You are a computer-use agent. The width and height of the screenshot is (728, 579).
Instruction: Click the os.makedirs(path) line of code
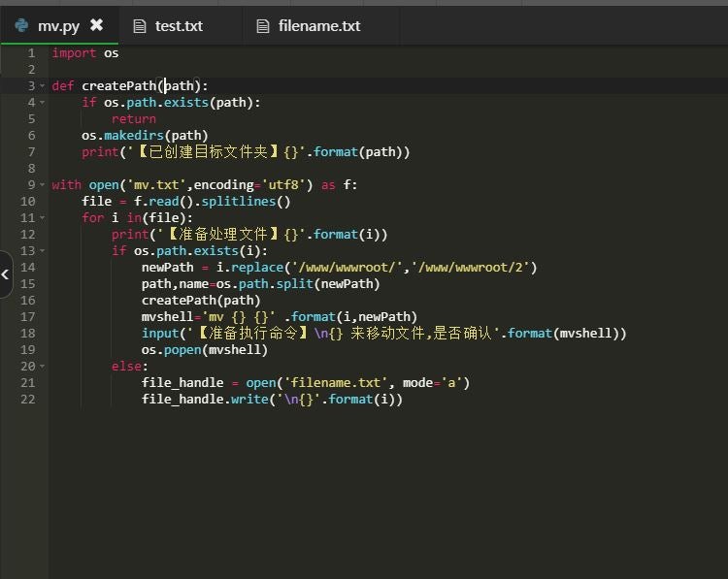tap(145, 136)
